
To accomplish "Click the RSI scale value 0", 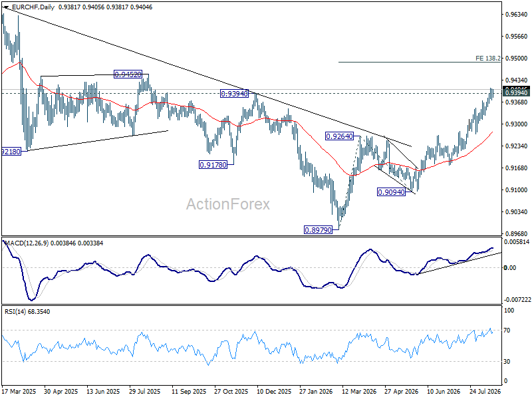I will coord(506,381).
